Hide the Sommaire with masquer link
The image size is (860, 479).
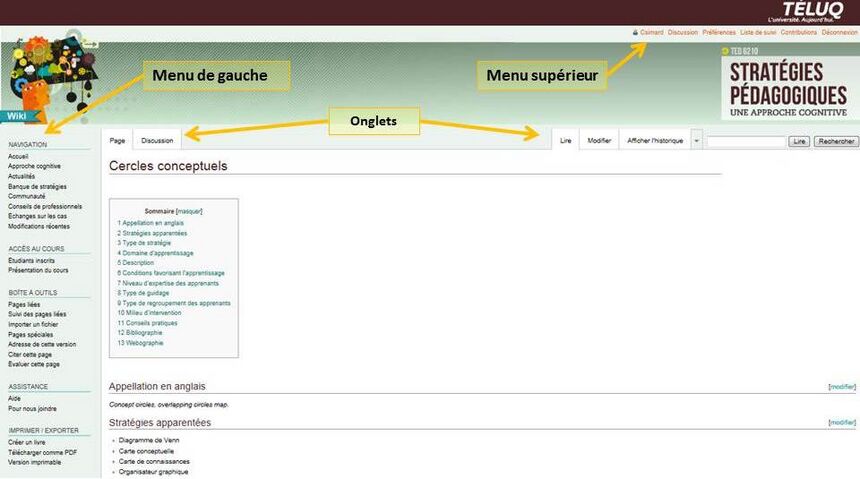[x=189, y=212]
